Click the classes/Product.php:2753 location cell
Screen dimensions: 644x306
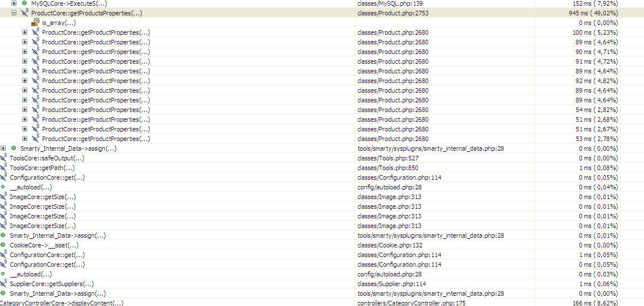(x=394, y=13)
